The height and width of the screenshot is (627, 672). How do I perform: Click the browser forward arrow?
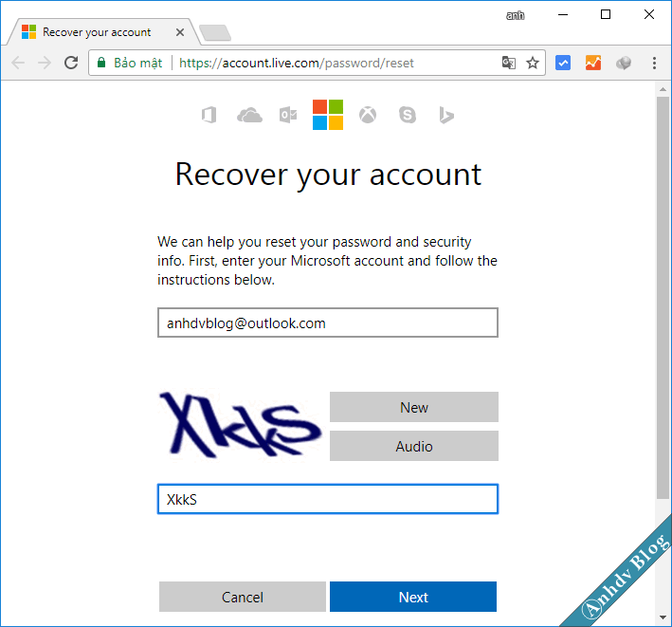click(x=45, y=63)
